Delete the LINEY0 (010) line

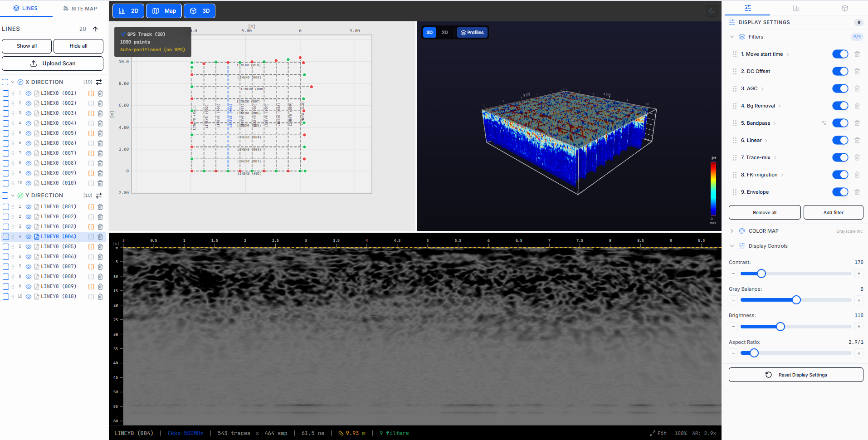[x=100, y=297]
